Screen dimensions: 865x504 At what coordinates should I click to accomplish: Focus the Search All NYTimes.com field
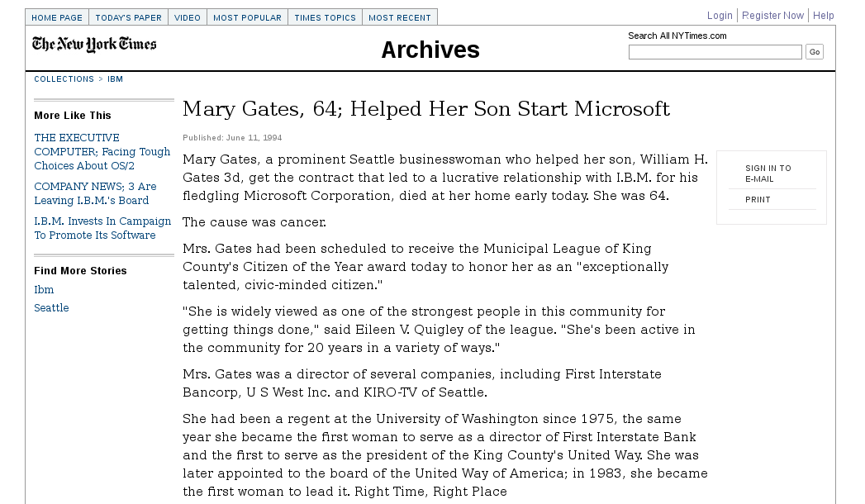coord(715,52)
